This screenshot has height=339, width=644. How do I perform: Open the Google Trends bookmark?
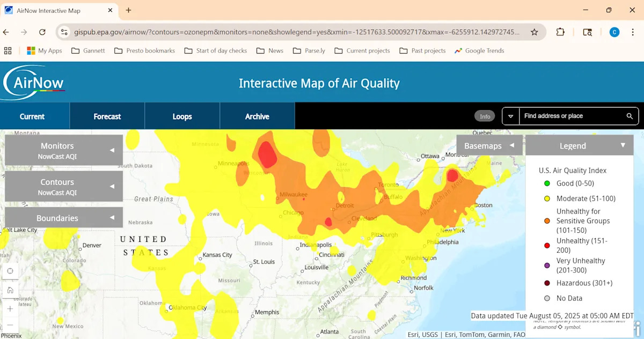click(x=479, y=50)
